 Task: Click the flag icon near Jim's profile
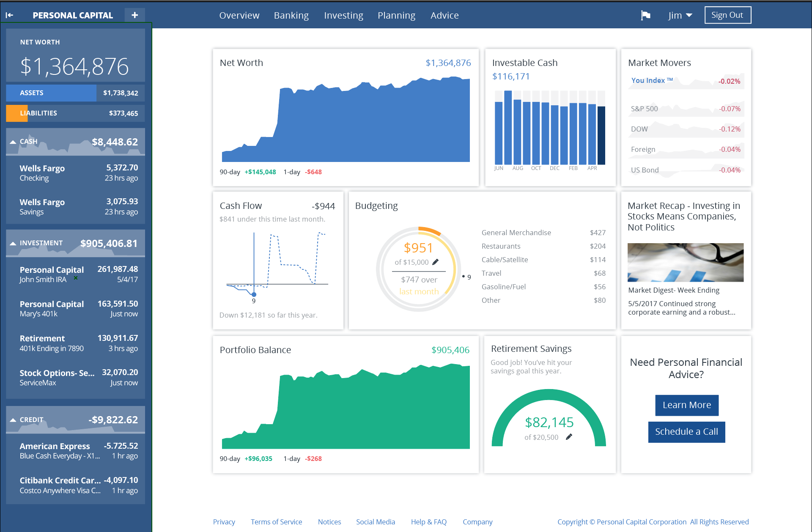(x=644, y=15)
